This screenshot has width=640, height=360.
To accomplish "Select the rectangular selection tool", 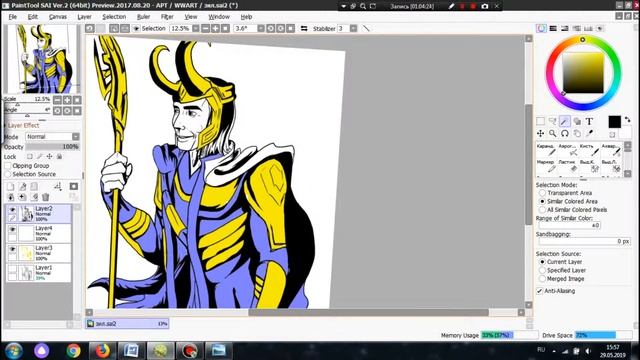I will [540, 121].
